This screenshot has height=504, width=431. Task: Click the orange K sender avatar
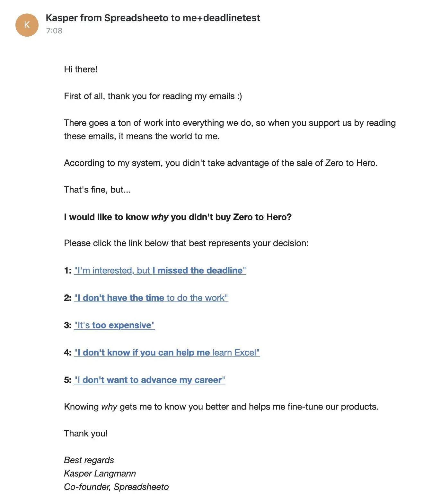pyautogui.click(x=27, y=25)
